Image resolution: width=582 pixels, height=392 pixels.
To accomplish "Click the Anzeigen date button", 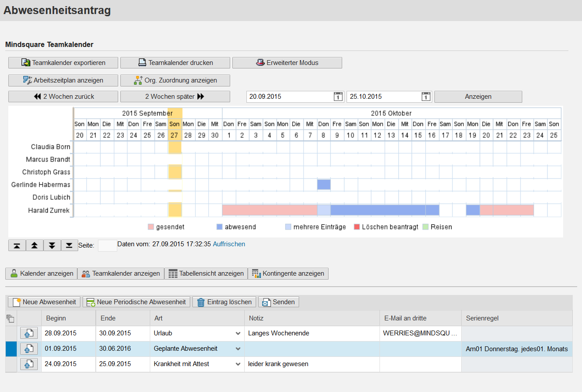I will tap(478, 97).
